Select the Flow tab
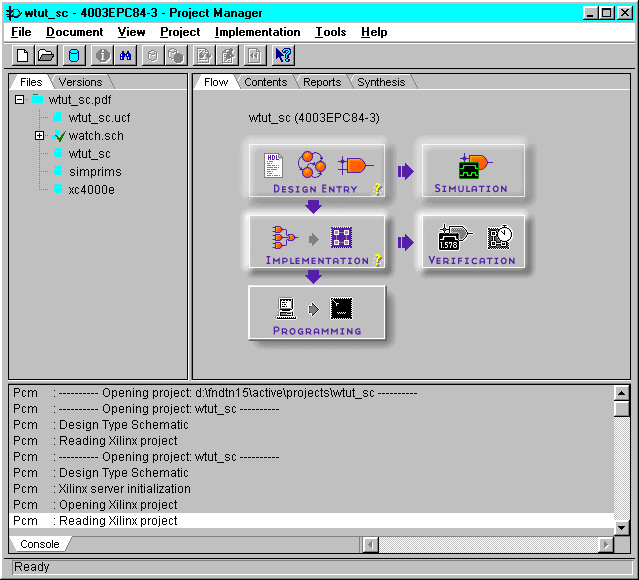 pos(216,82)
